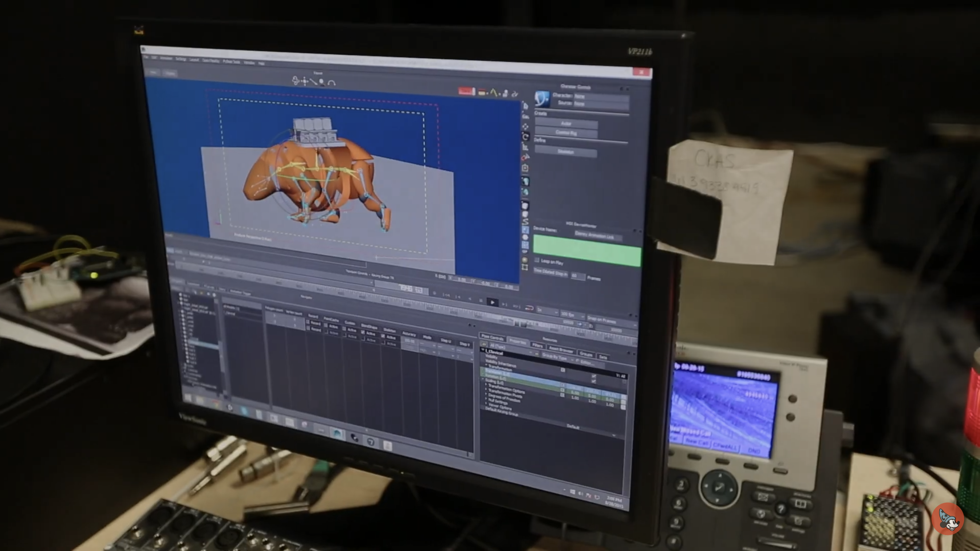Open the fps frame rate dropdown
980x551 pixels.
(572, 315)
